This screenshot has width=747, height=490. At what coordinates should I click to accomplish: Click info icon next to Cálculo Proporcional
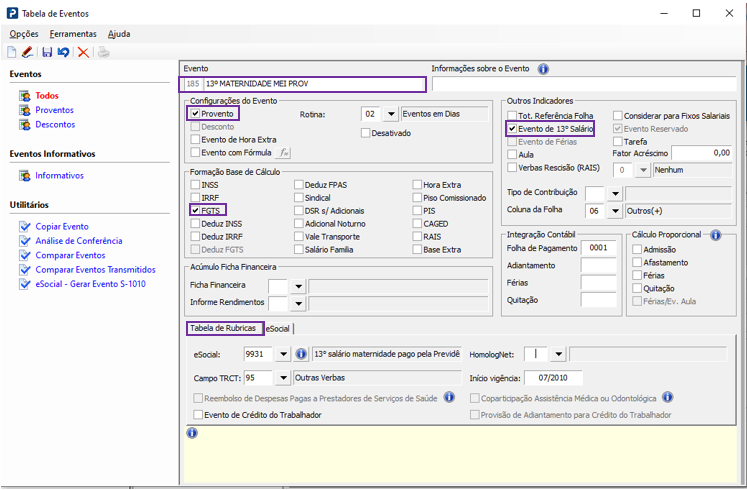point(715,235)
